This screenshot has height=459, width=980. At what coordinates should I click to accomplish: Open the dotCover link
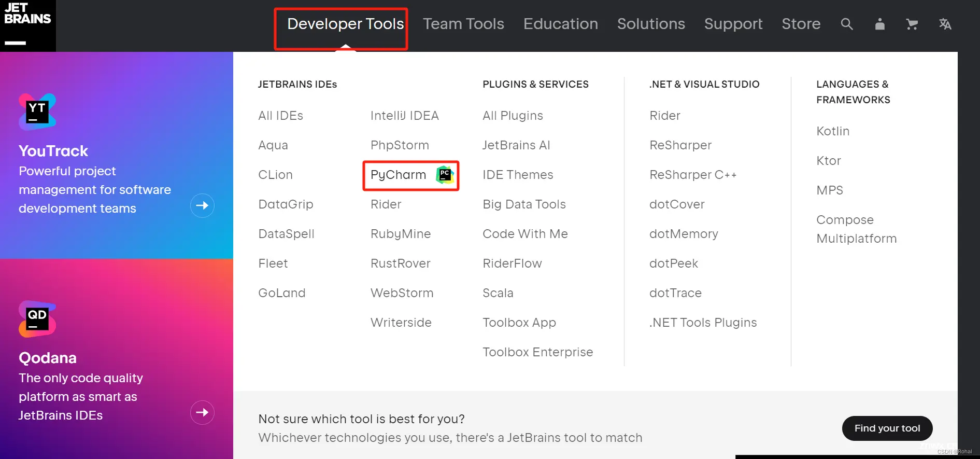(677, 204)
